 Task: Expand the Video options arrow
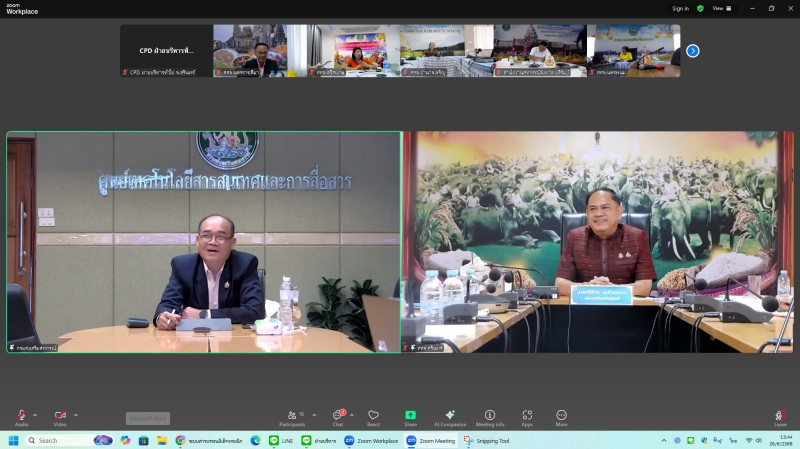click(76, 415)
